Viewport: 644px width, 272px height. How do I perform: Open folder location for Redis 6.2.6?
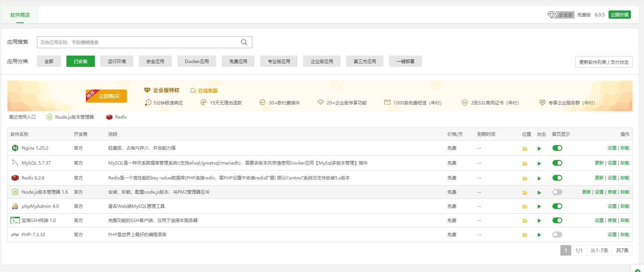coord(525,178)
